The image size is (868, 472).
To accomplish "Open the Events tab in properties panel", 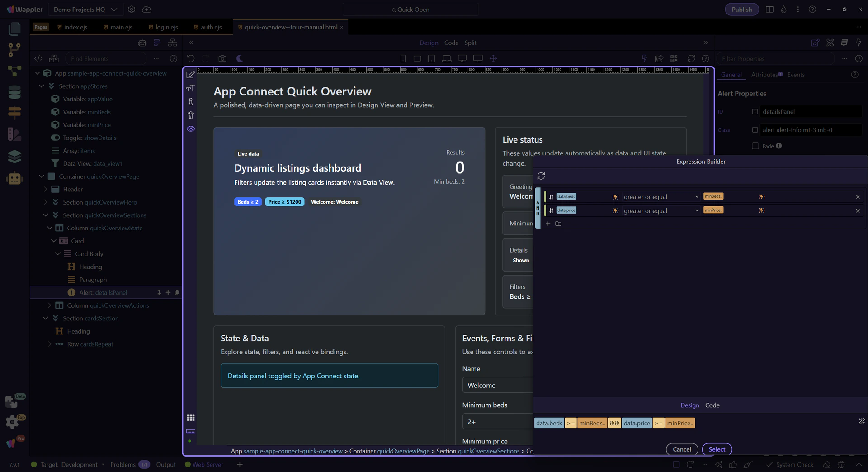I will (796, 75).
